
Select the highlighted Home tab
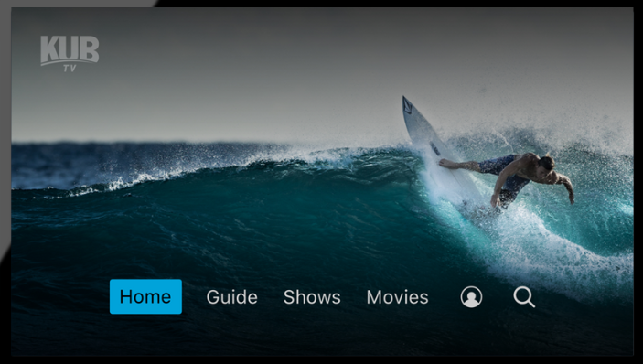pyautogui.click(x=145, y=296)
